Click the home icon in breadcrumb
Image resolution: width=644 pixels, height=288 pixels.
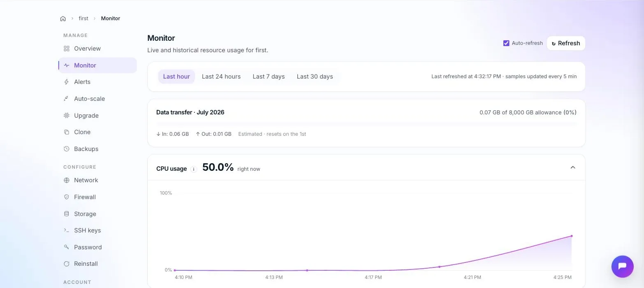(63, 19)
